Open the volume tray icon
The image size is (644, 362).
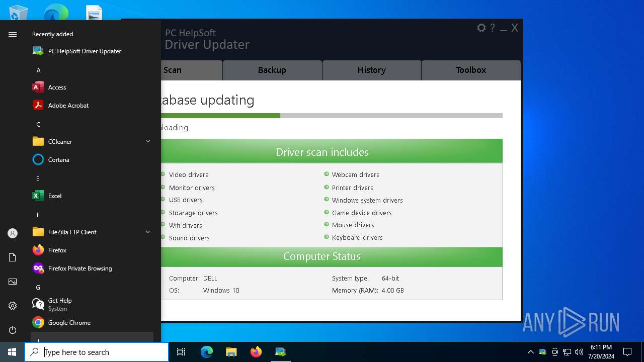(x=579, y=352)
